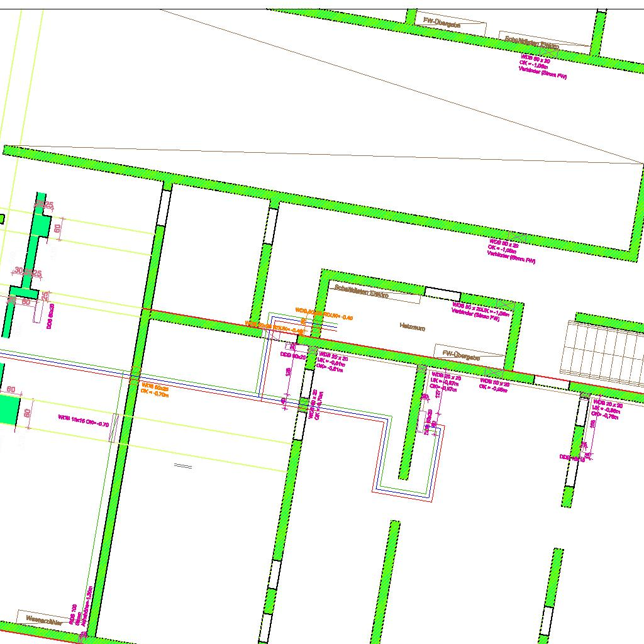The width and height of the screenshot is (644, 644).
Task: Click the staircase symbol beside Heizraum
Action: (605, 352)
